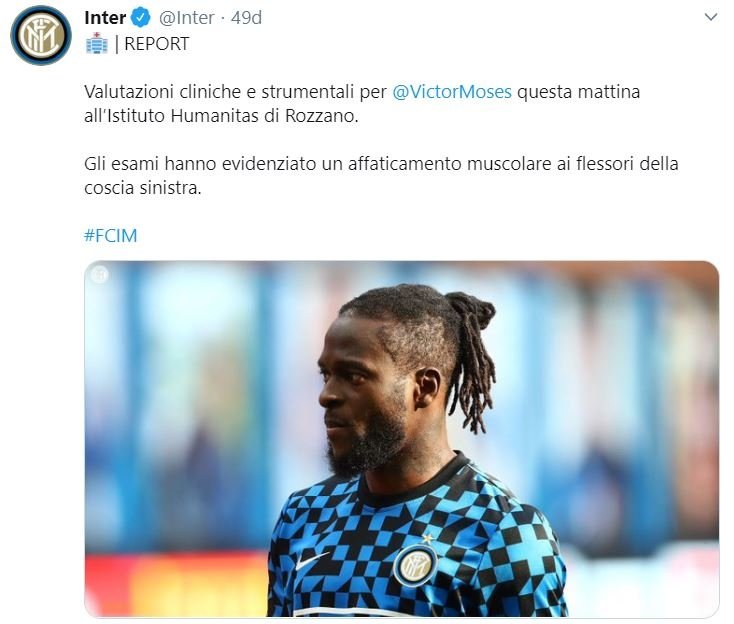
Task: Click the Nike swoosh on the jersey
Action: pos(311,560)
